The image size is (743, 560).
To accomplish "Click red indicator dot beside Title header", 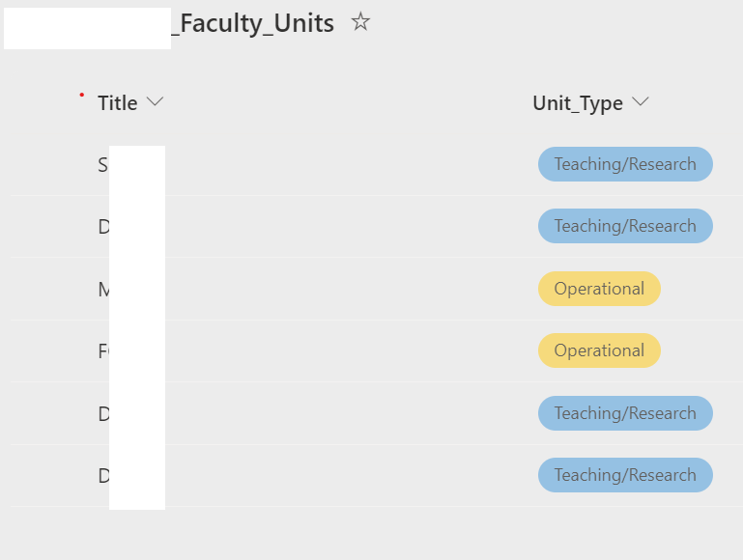I will (81, 95).
